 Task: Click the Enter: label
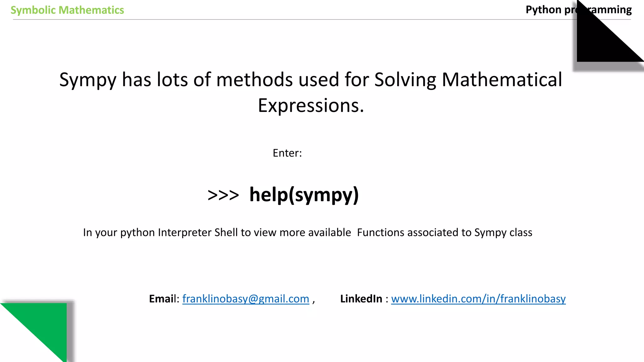pyautogui.click(x=287, y=153)
